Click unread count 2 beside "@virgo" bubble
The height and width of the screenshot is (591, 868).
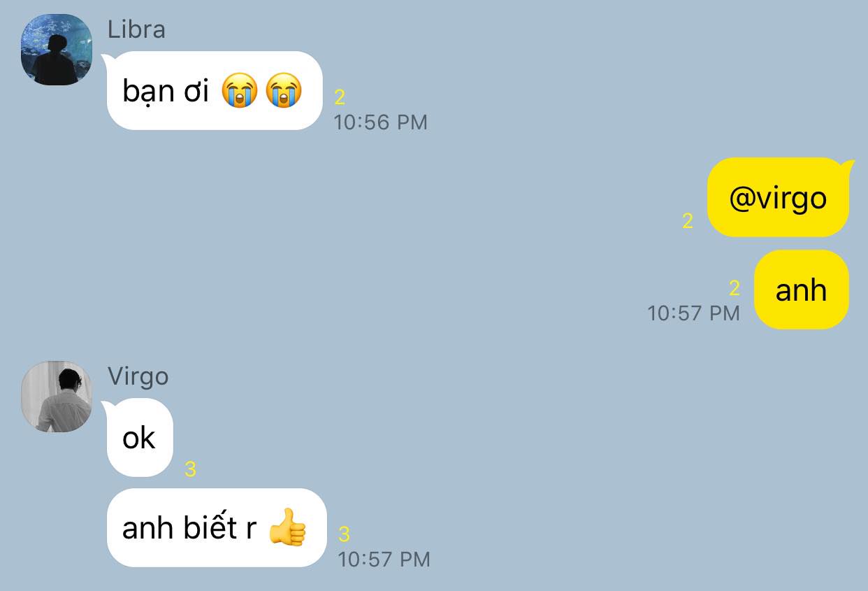pos(688,221)
